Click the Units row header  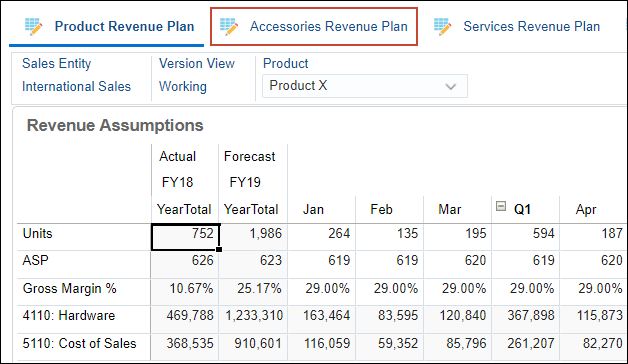[x=84, y=237]
